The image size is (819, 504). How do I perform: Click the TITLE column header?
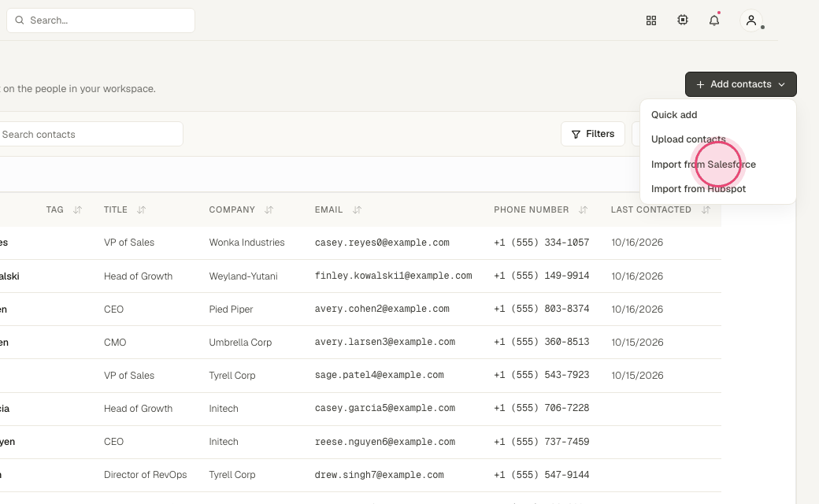coord(116,210)
